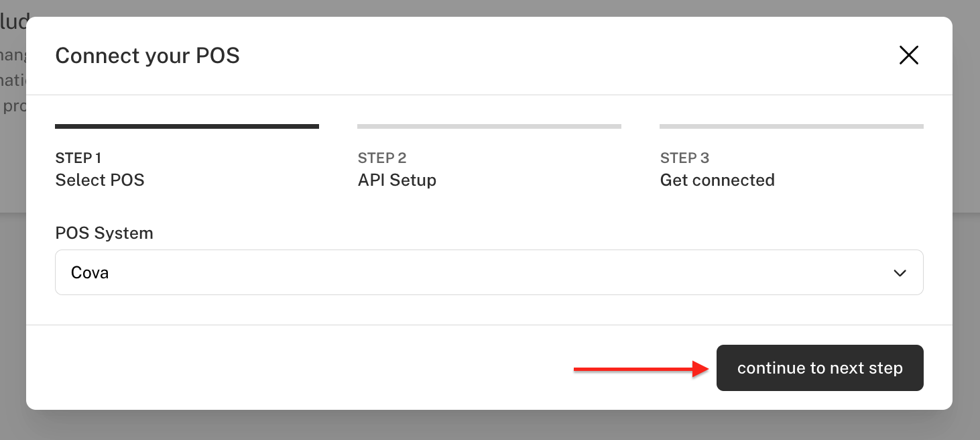
Task: Close the Connect your POS dialog
Action: [908, 55]
